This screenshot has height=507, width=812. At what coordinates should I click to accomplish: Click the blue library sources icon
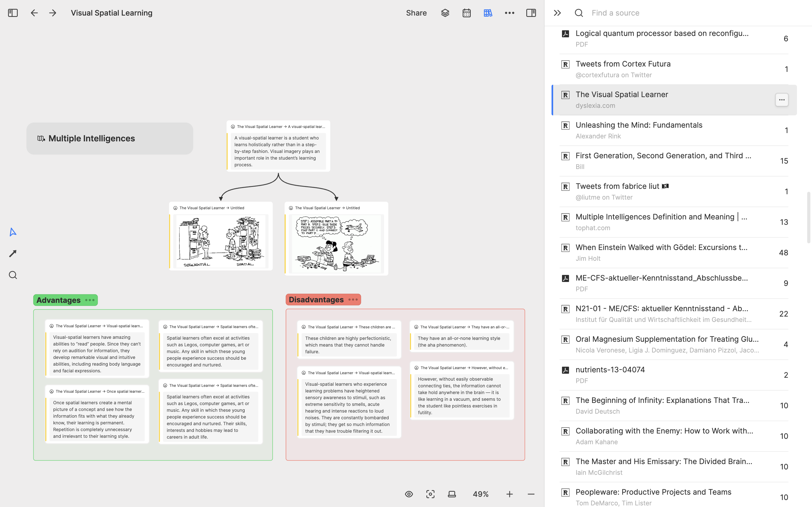pyautogui.click(x=488, y=13)
